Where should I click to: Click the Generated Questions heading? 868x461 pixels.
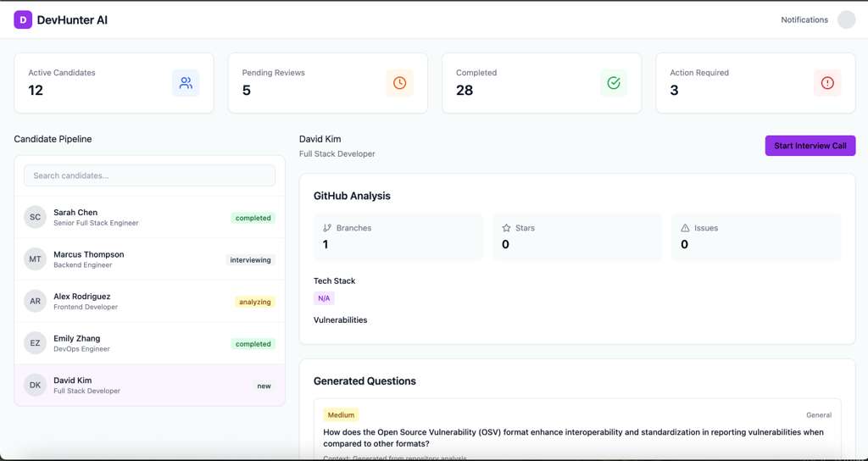[364, 381]
